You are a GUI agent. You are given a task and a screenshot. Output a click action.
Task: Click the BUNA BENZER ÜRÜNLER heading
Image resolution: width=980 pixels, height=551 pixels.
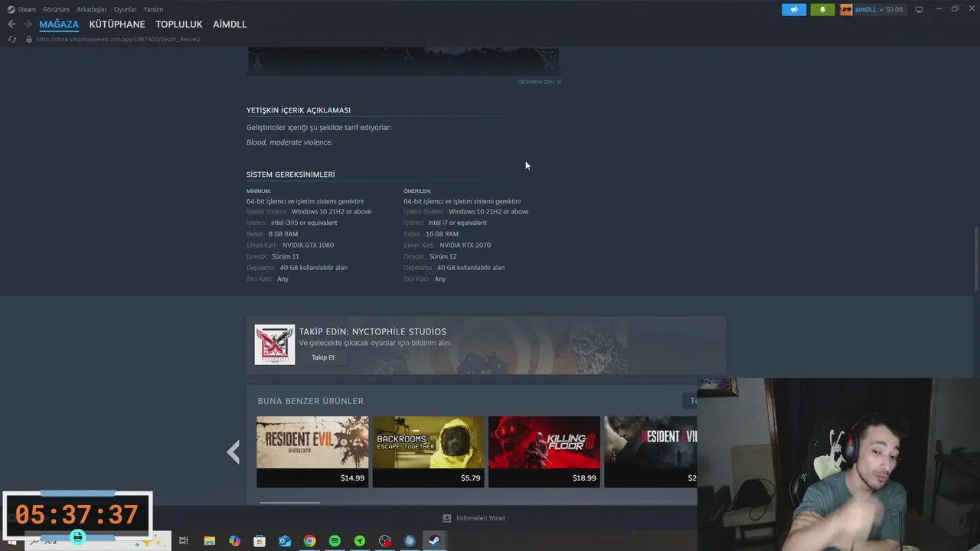tap(310, 401)
